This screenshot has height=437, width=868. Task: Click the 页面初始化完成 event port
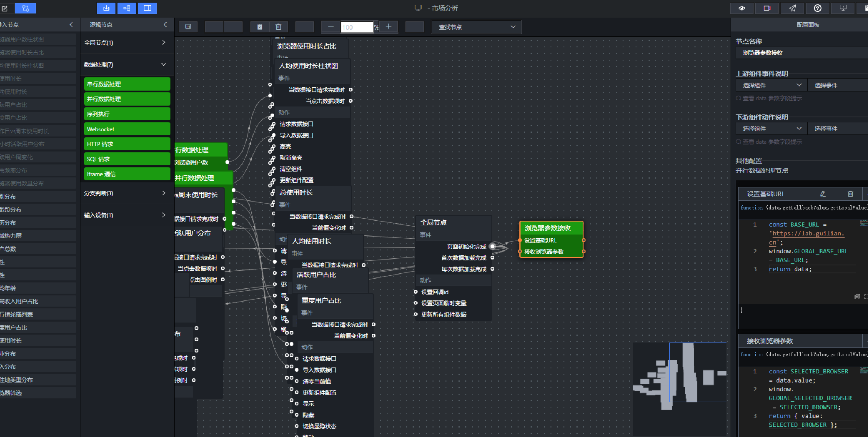492,246
